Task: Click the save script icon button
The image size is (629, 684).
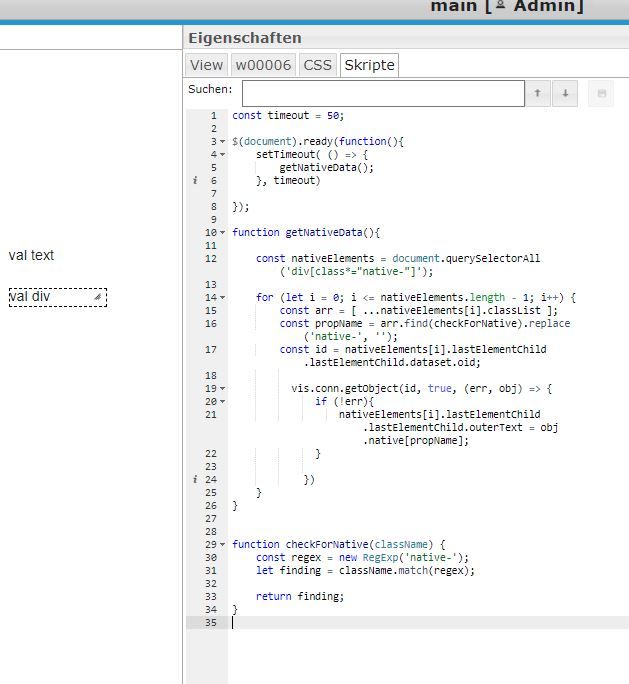Action: pyautogui.click(x=601, y=93)
